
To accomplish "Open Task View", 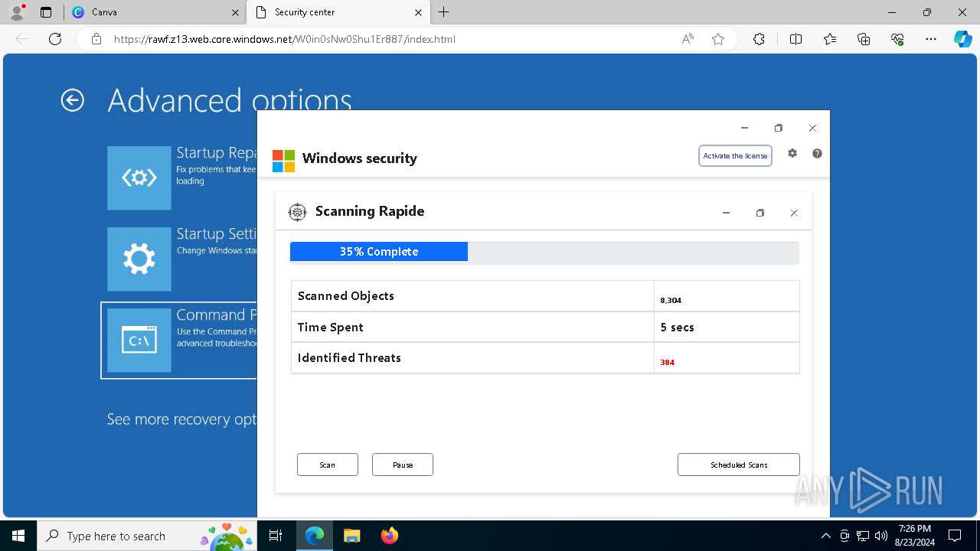I will click(276, 536).
